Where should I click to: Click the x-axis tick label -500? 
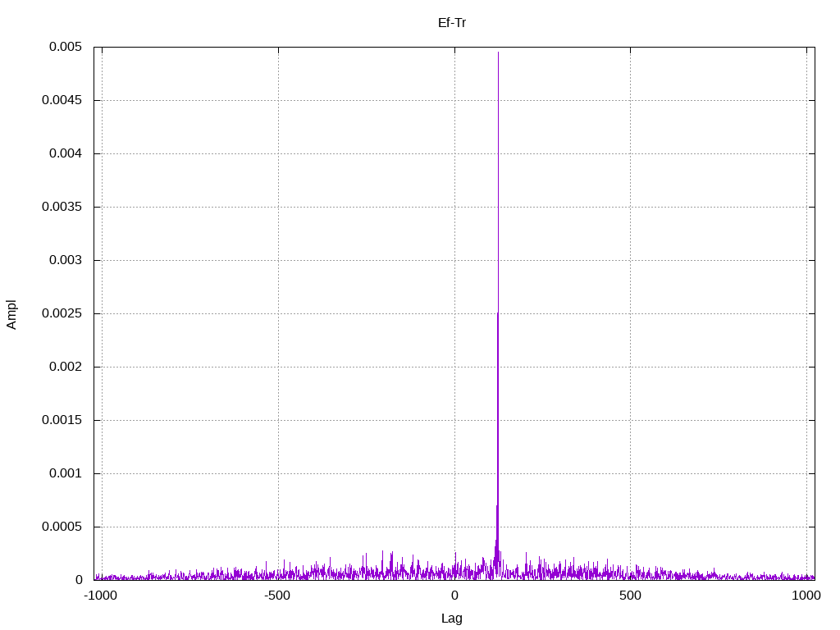tap(277, 596)
